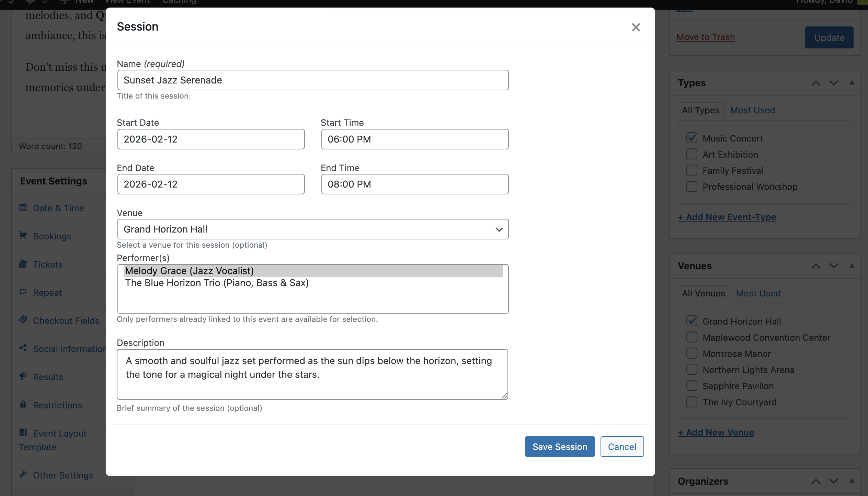
Task: Enable the Sapphire Pavilion checkbox
Action: (x=692, y=386)
